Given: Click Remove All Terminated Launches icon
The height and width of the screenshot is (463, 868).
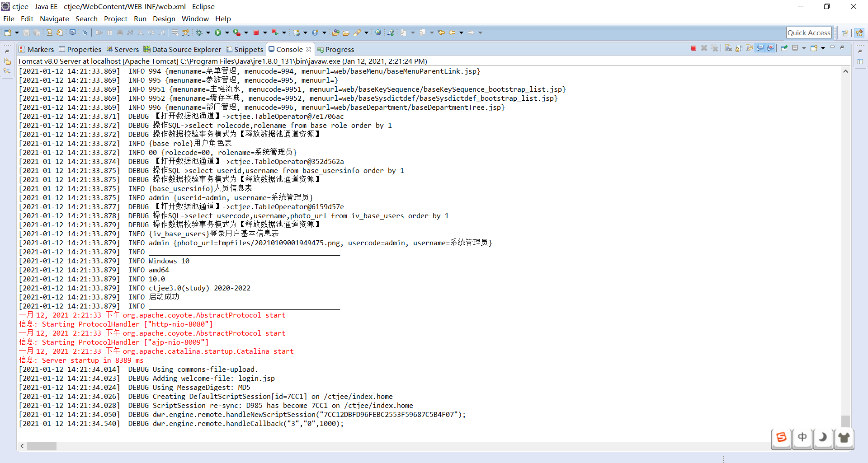Looking at the screenshot, I should click(714, 48).
